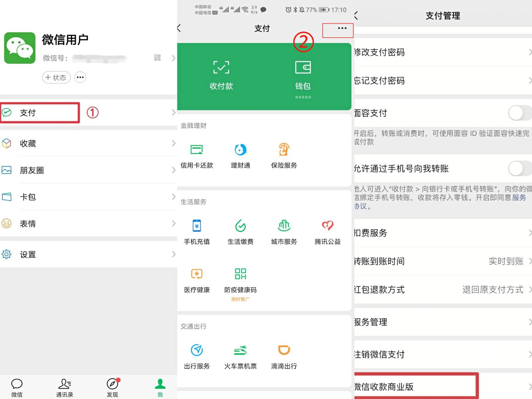The width and height of the screenshot is (532, 399).
Task: Open the 滴滴出行 icon
Action: 284,350
